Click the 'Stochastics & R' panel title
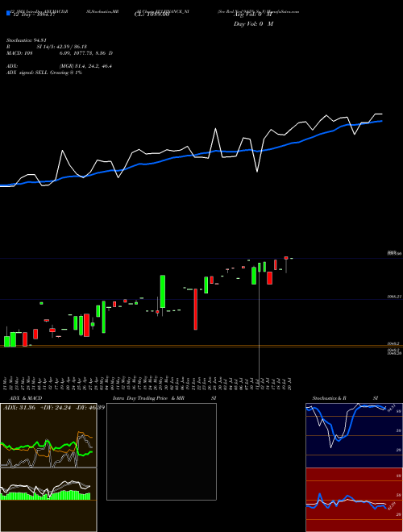 329,398
